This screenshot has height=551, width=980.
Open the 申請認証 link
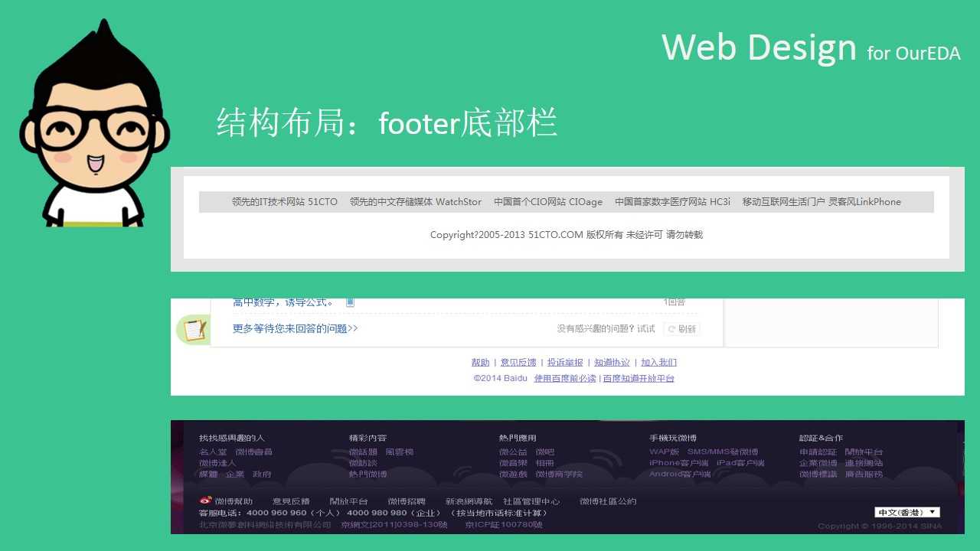pos(818,452)
